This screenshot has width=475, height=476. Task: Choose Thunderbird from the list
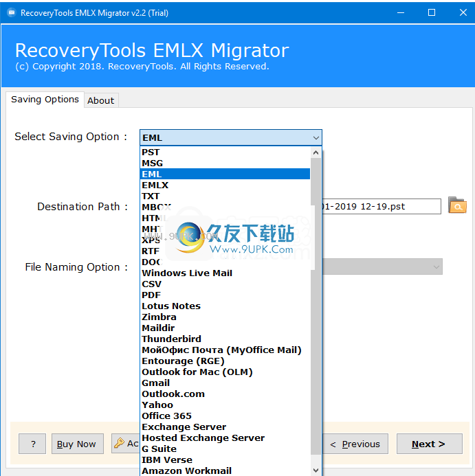tap(225, 339)
